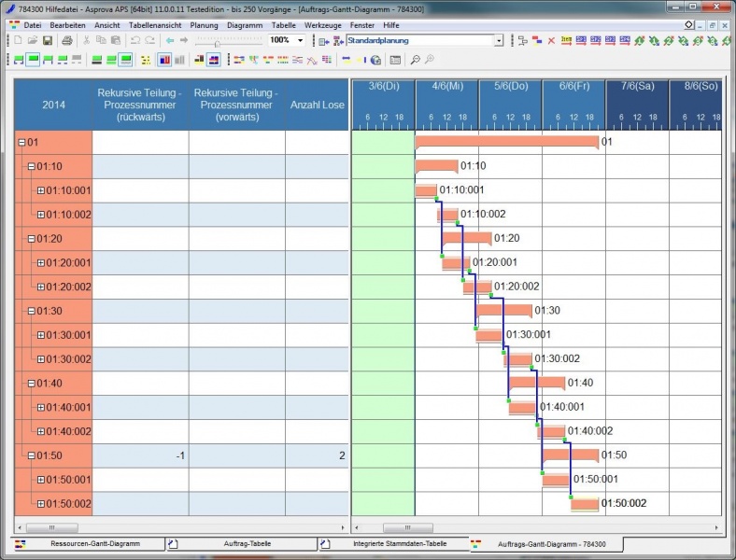Image resolution: width=736 pixels, height=560 pixels.
Task: Click the Anzahl Lose column header
Action: [318, 105]
